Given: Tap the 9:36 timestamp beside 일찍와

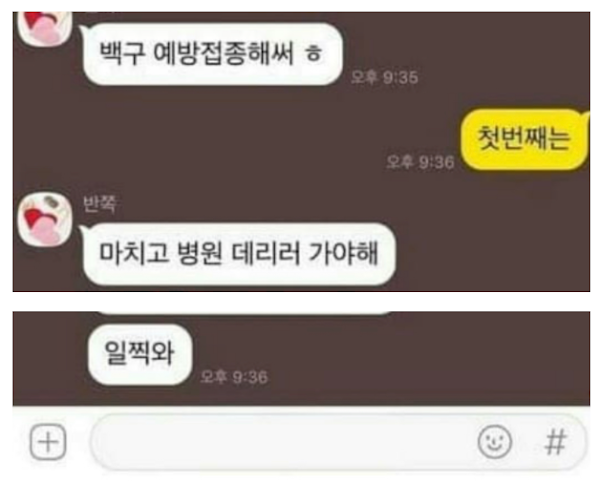Looking at the screenshot, I should (234, 377).
